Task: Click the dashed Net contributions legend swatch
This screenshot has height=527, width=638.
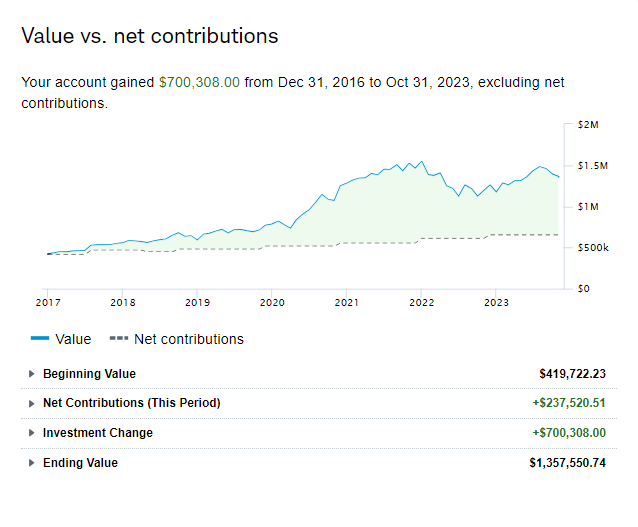Action: point(118,339)
